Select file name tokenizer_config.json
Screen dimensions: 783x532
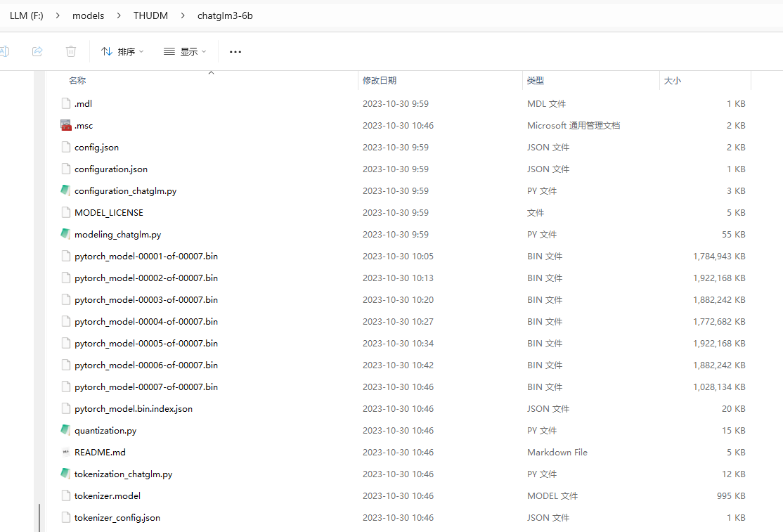117,518
